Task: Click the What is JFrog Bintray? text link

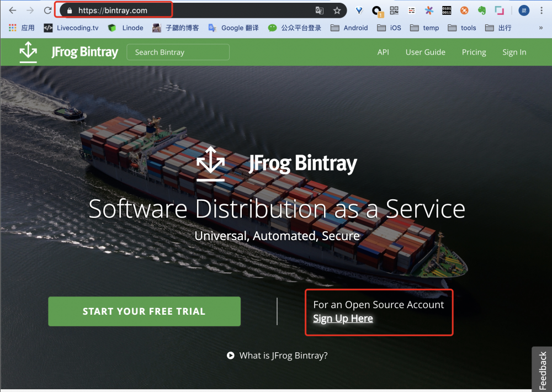Action: (x=283, y=356)
